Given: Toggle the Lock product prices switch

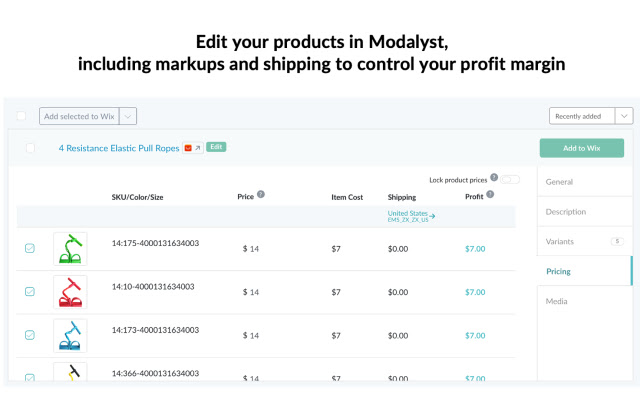Looking at the screenshot, I should click(510, 180).
